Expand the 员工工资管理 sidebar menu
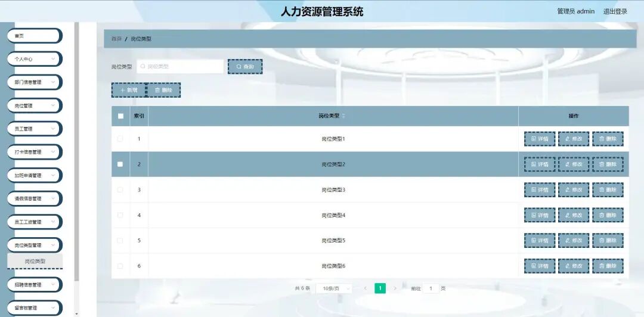This screenshot has width=644, height=317. coord(35,222)
